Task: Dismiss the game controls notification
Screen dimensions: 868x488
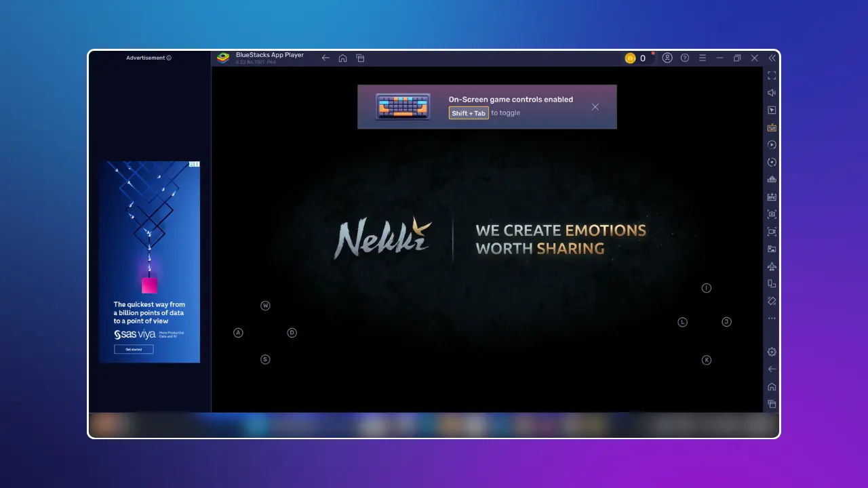Action: pyautogui.click(x=595, y=107)
